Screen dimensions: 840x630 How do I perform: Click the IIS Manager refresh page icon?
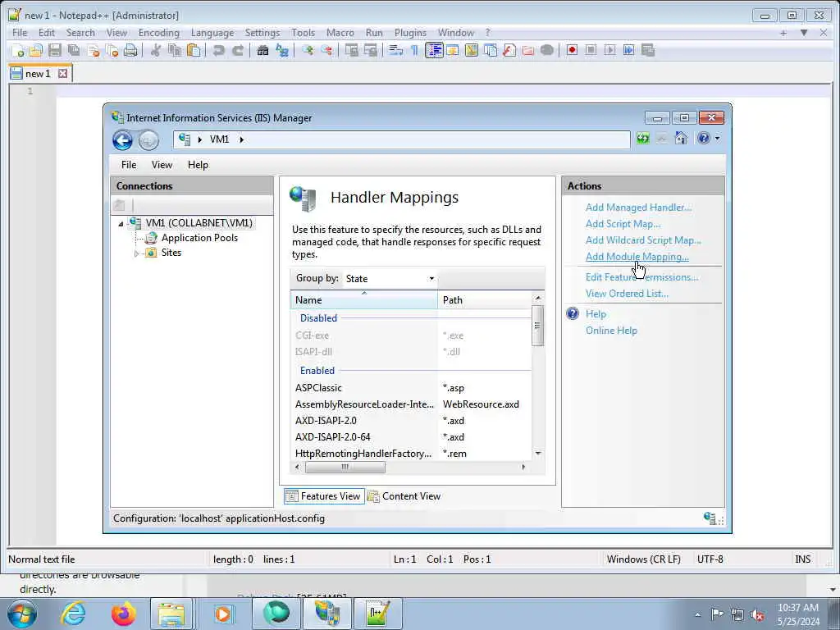643,139
